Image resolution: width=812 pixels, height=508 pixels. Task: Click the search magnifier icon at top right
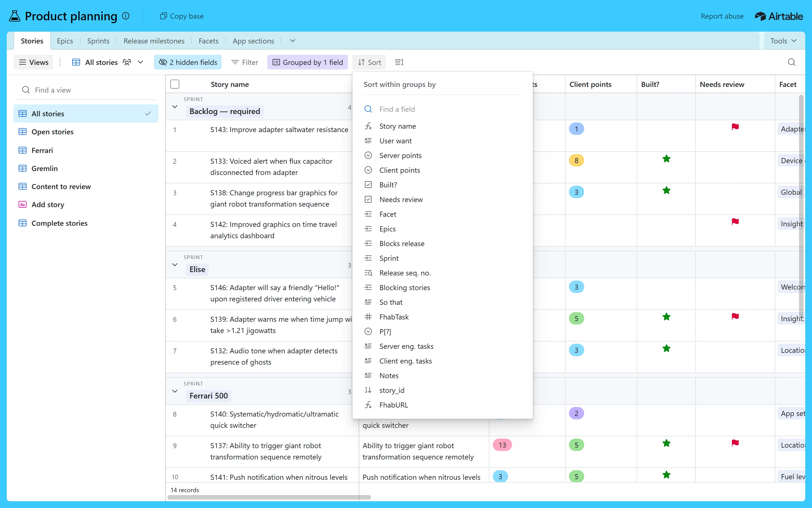[791, 62]
